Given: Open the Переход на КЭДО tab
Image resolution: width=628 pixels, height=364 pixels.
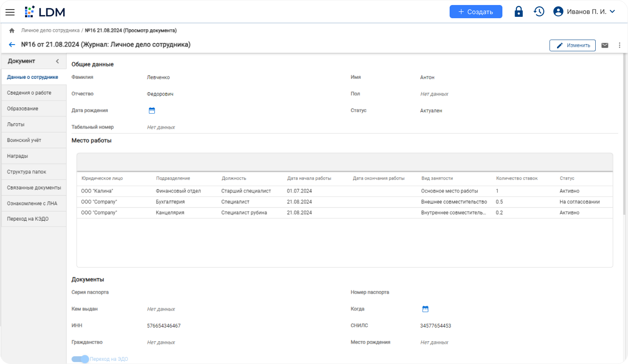Looking at the screenshot, I should tap(34, 219).
